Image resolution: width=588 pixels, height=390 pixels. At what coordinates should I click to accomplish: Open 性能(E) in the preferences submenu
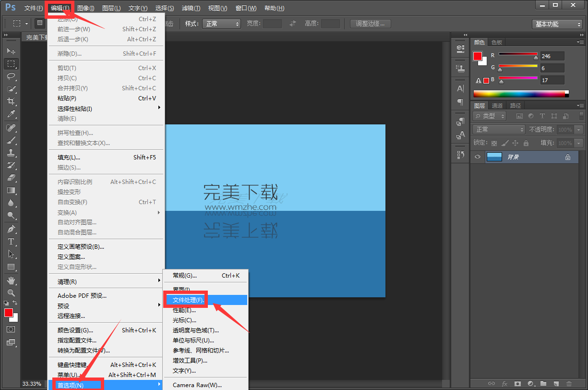tap(184, 310)
